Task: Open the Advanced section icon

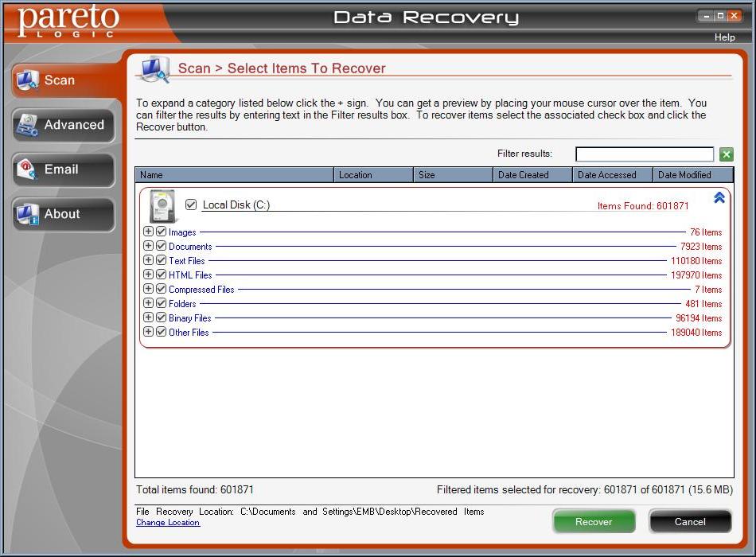Action: tap(28, 125)
